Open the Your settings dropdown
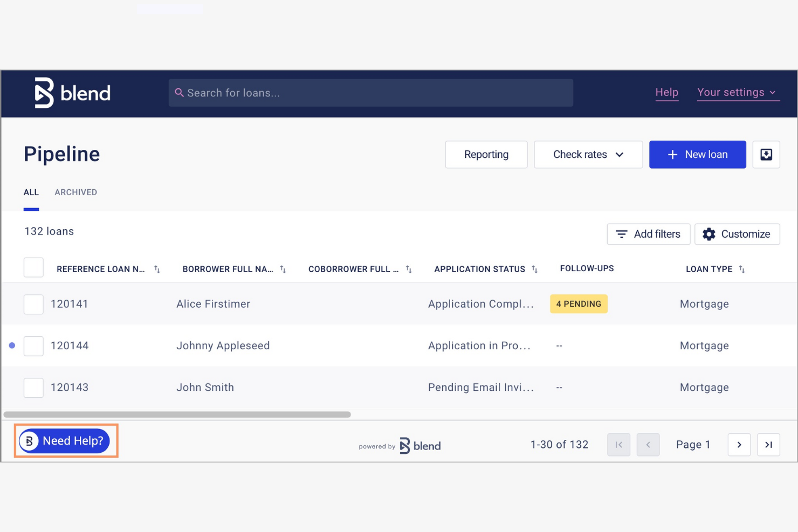This screenshot has height=532, width=798. click(x=737, y=92)
